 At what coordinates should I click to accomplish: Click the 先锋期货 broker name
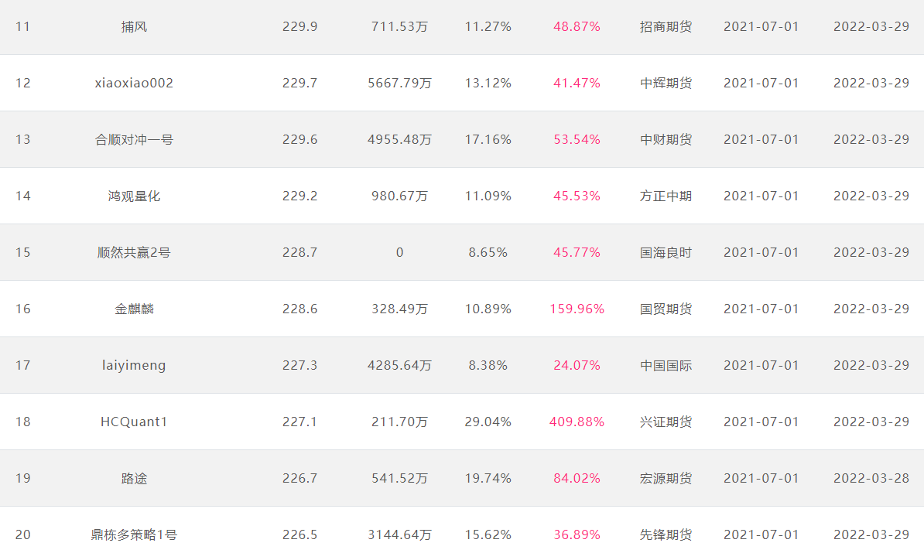pos(666,534)
